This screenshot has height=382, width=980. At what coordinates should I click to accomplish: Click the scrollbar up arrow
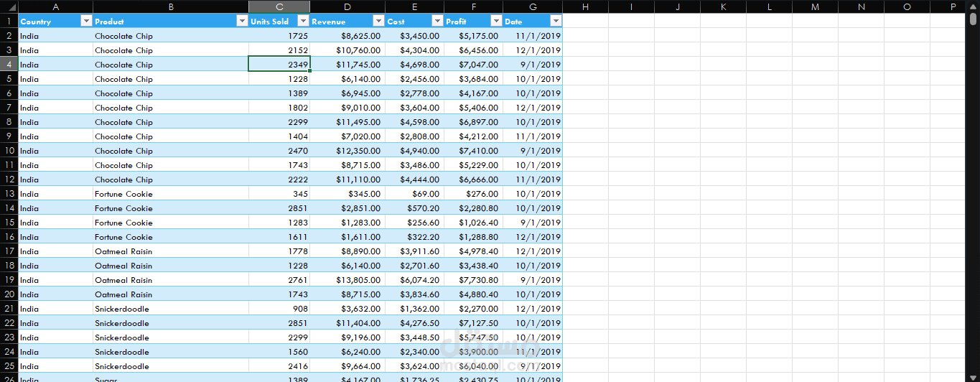pos(974,5)
